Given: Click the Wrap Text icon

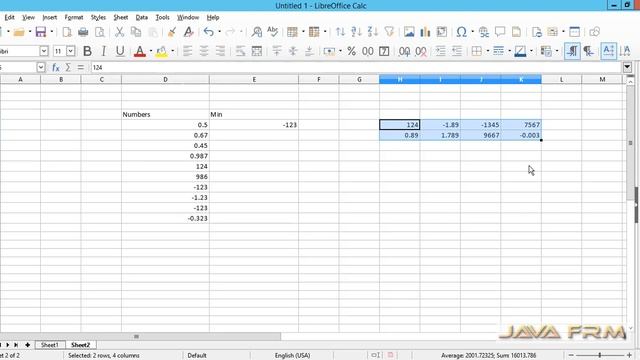Looking at the screenshot, I should [x=240, y=51].
